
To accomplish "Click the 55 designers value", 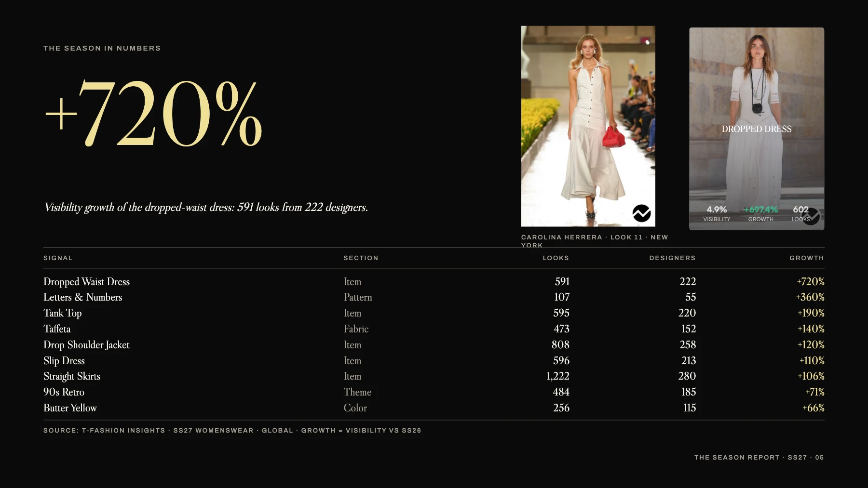I will click(691, 297).
